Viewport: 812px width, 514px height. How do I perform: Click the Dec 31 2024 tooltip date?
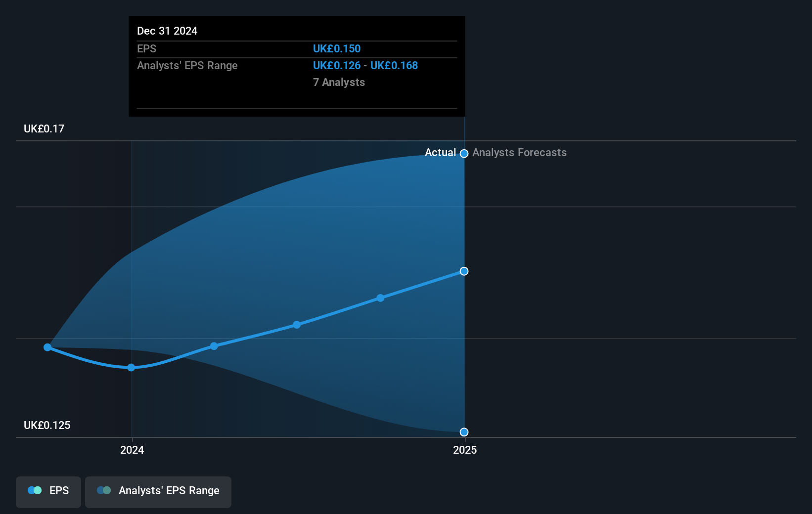pos(167,31)
